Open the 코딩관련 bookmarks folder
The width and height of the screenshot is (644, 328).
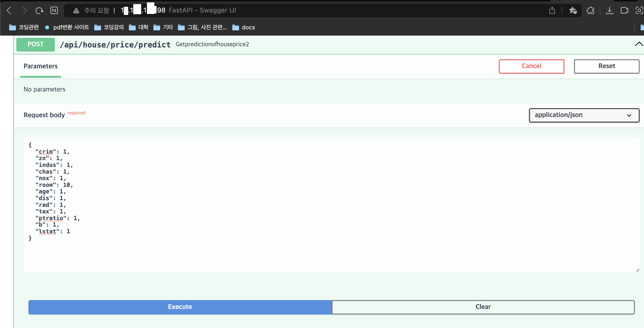[24, 27]
